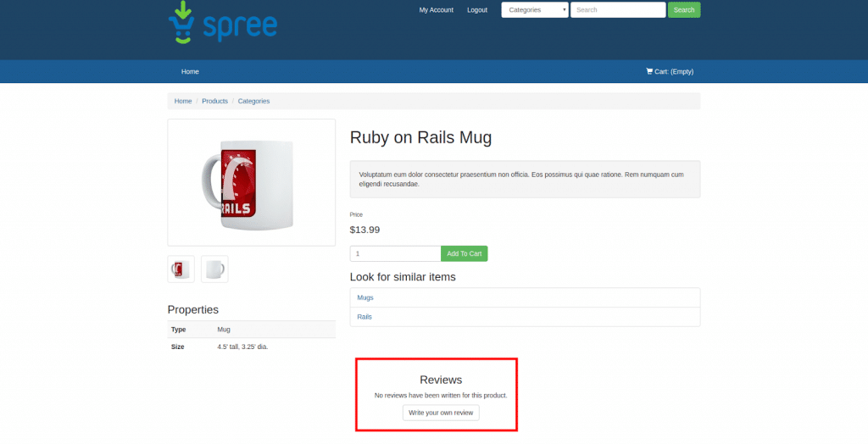868x444 pixels.
Task: Click the Logout link
Action: coord(477,10)
